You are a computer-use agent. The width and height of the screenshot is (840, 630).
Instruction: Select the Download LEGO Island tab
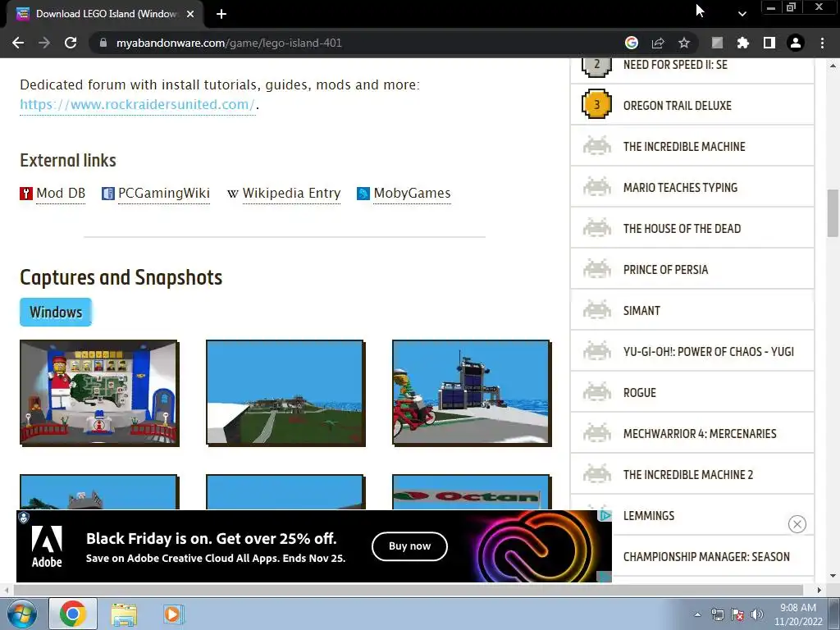[106, 14]
